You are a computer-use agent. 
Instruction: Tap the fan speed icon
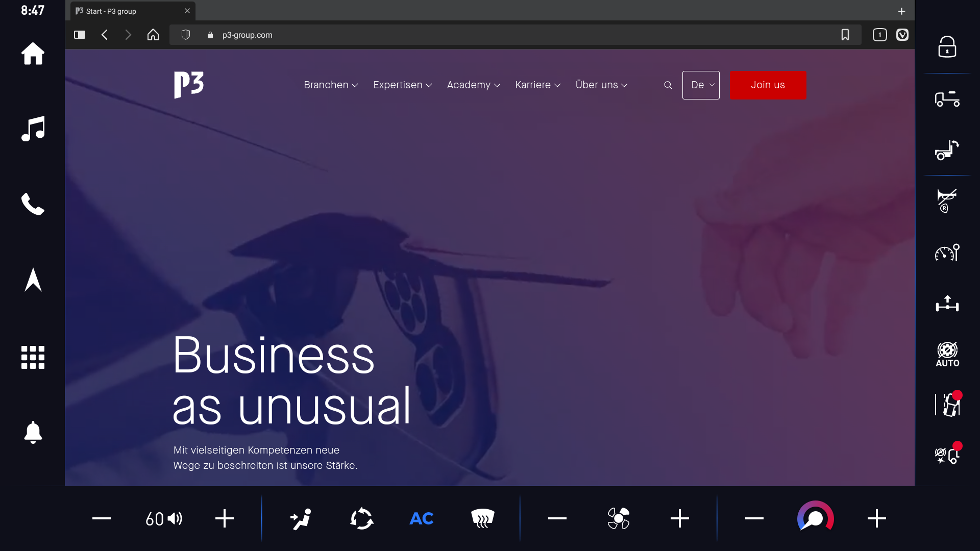tap(618, 519)
